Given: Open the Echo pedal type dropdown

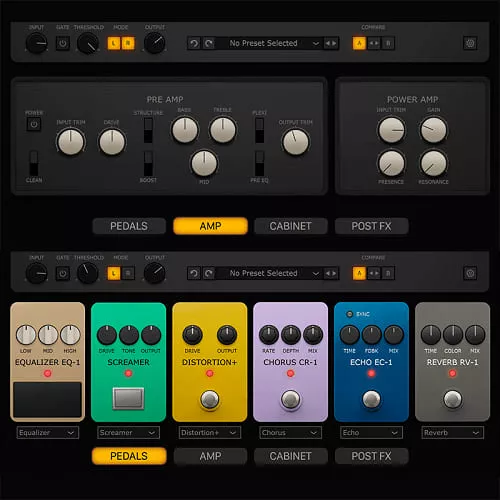Looking at the screenshot, I should pyautogui.click(x=371, y=433).
